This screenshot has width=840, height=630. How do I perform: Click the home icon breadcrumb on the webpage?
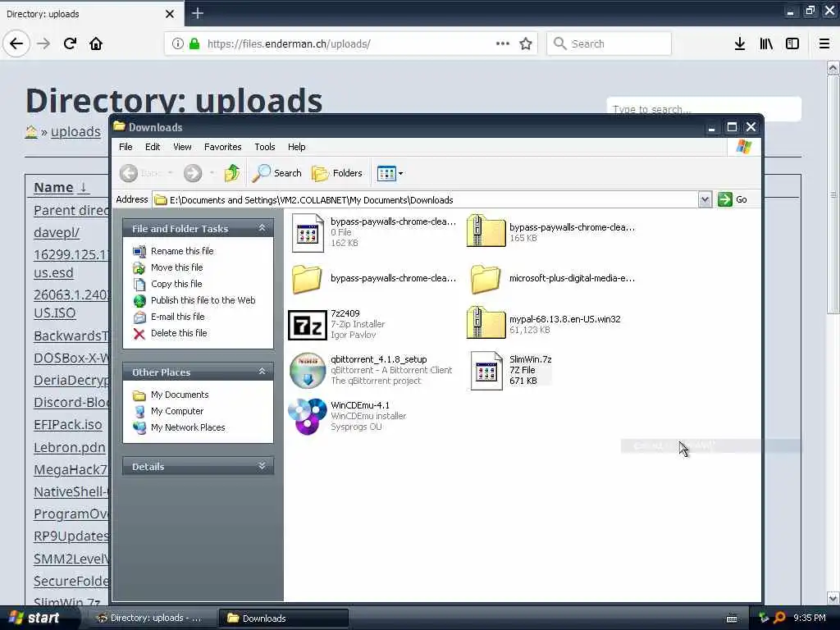click(31, 132)
